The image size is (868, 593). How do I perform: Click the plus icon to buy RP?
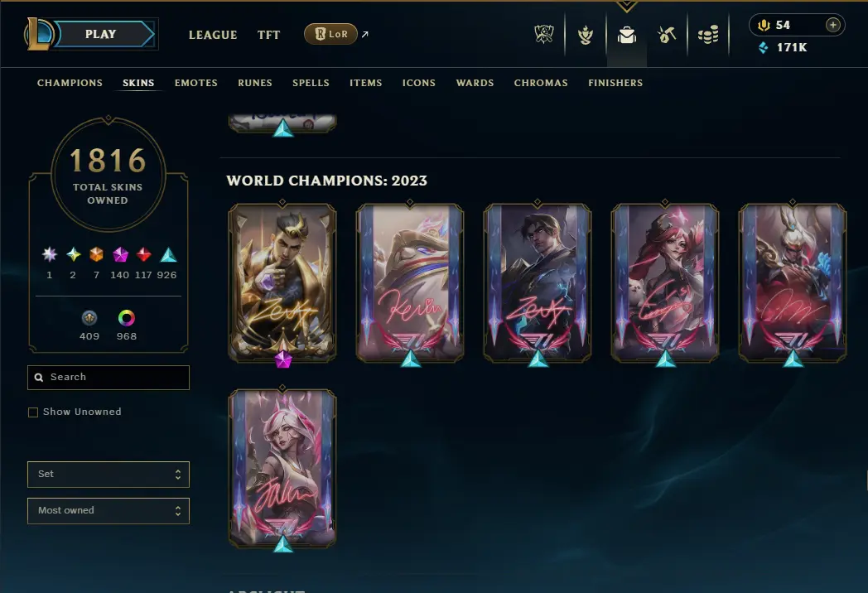pyautogui.click(x=832, y=24)
